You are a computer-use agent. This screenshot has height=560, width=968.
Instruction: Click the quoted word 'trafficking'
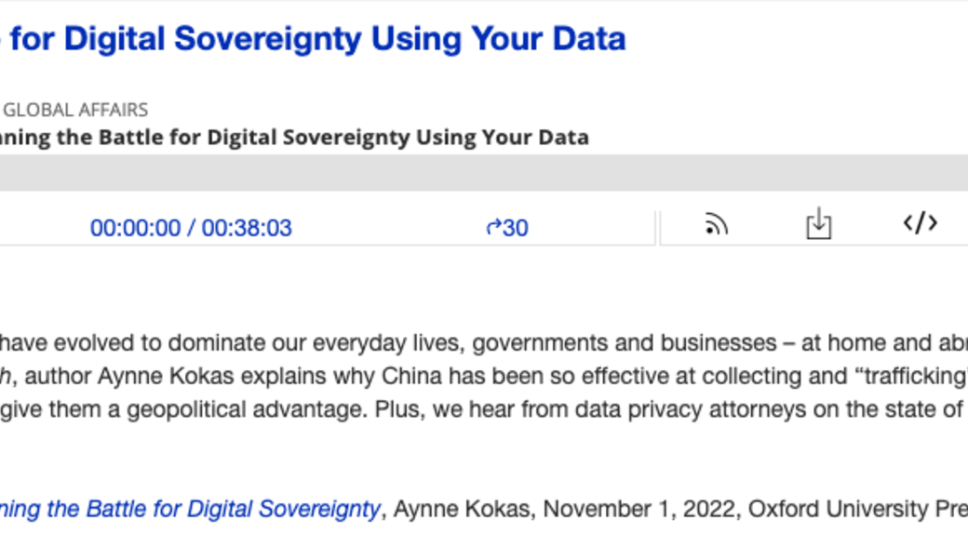pyautogui.click(x=910, y=376)
